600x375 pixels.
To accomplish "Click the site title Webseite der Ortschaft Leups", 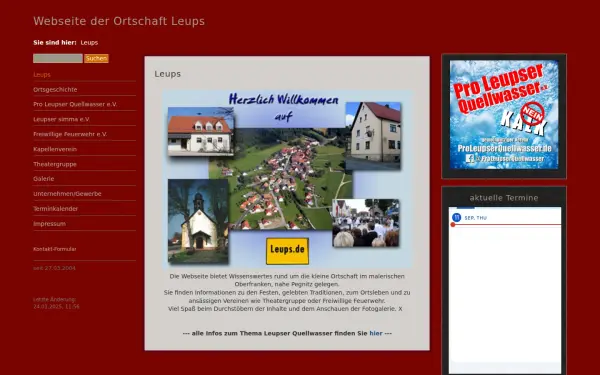I will [x=119, y=21].
